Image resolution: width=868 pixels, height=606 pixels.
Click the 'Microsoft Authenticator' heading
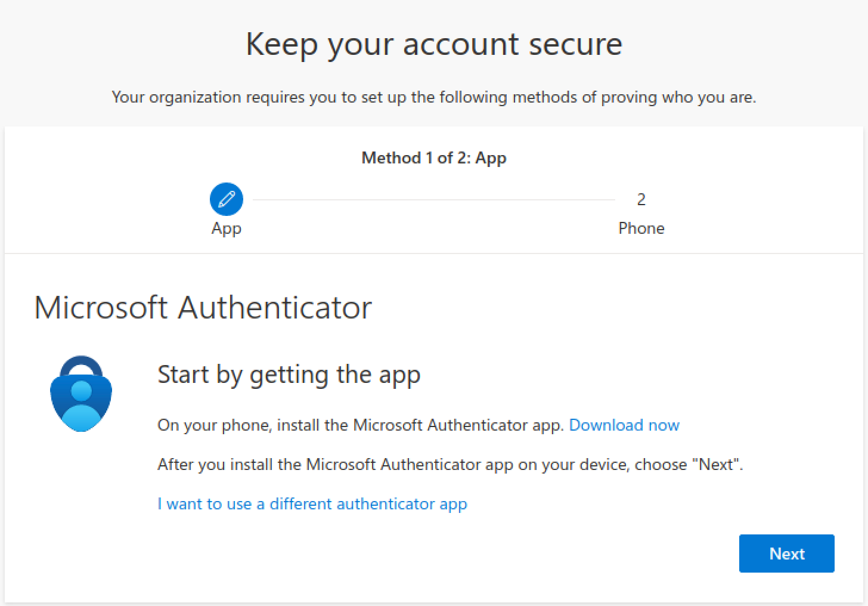pos(203,307)
